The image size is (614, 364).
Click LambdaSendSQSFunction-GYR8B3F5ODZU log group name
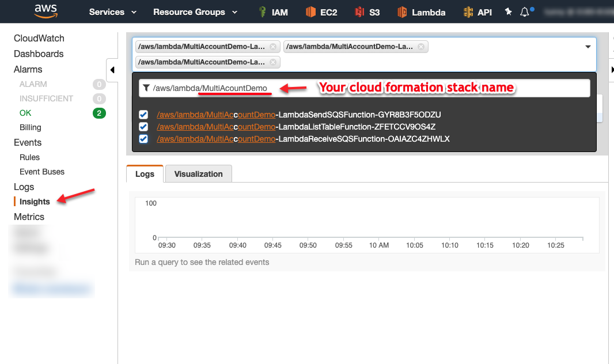(x=299, y=115)
